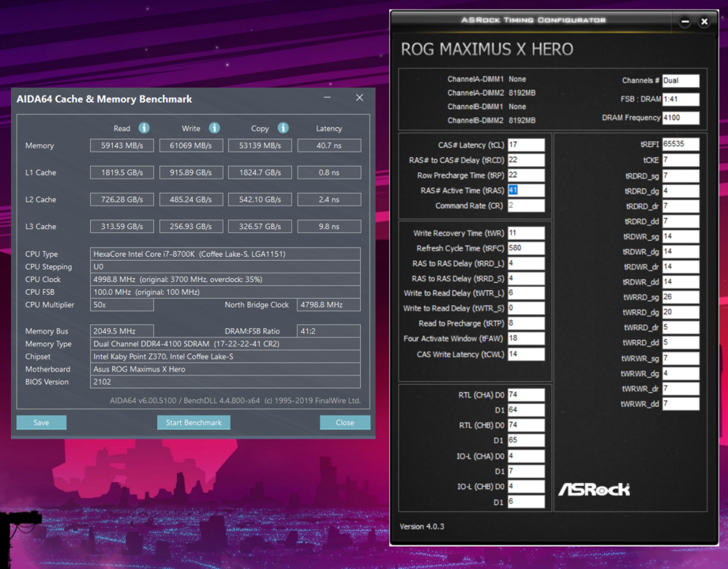Click the L2 Cache Write value 485.24 GB/s

(191, 199)
